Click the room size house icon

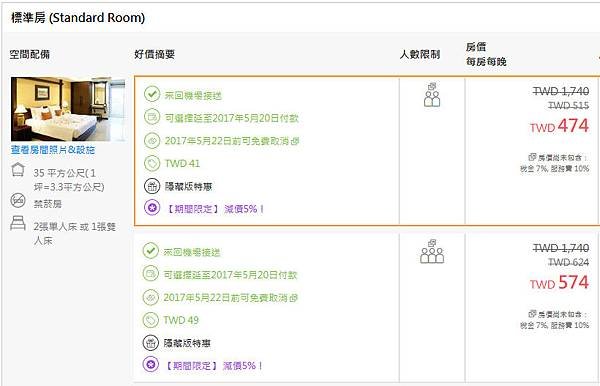pyautogui.click(x=18, y=169)
